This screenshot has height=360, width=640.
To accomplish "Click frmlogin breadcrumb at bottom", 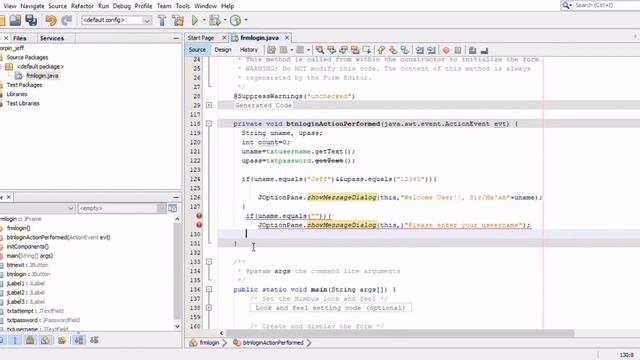I will click(209, 342).
